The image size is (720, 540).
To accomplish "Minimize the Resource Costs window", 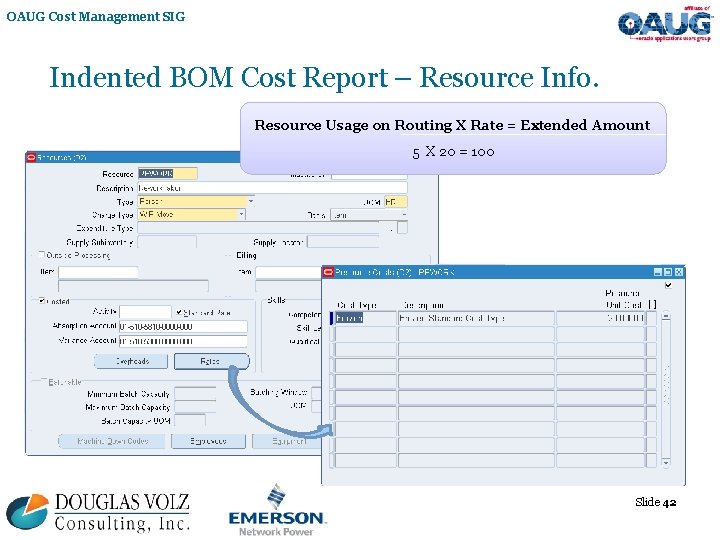I will (x=658, y=272).
